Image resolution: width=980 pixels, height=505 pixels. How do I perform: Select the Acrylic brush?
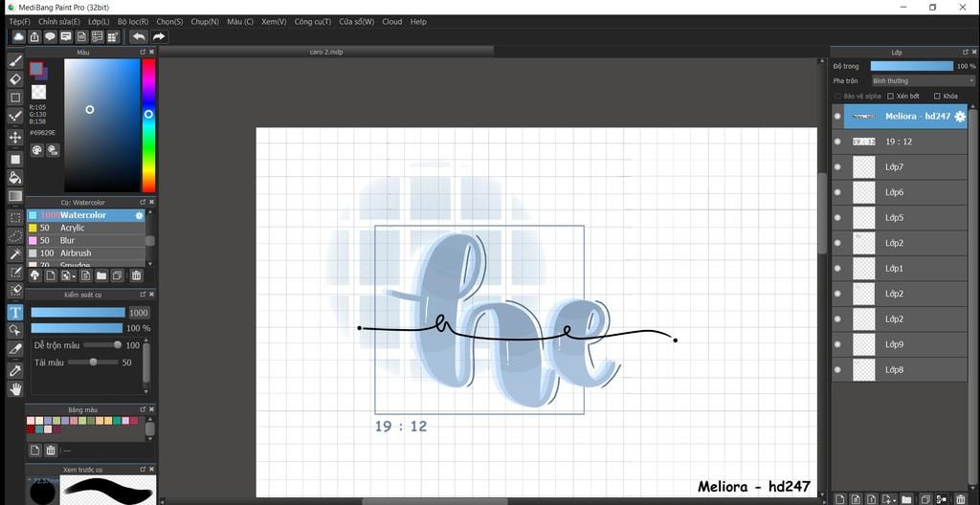click(x=85, y=229)
